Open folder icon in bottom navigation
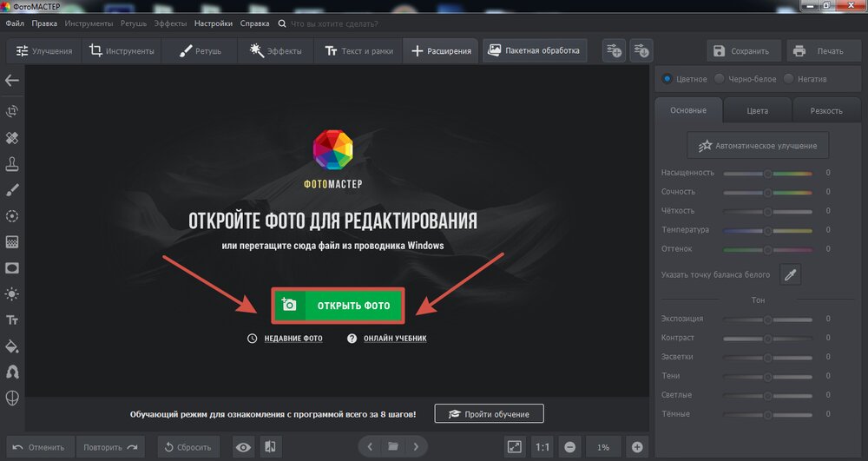This screenshot has width=868, height=461. (393, 446)
